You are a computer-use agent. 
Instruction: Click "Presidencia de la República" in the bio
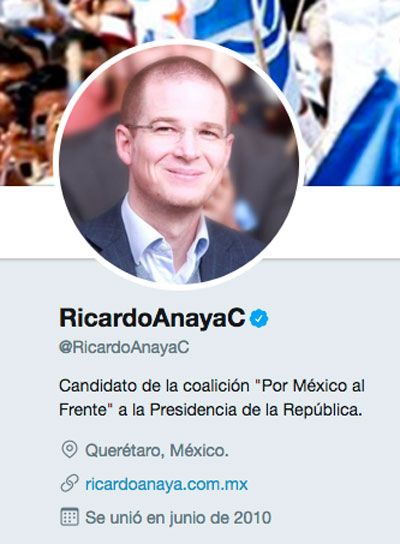click(x=256, y=410)
